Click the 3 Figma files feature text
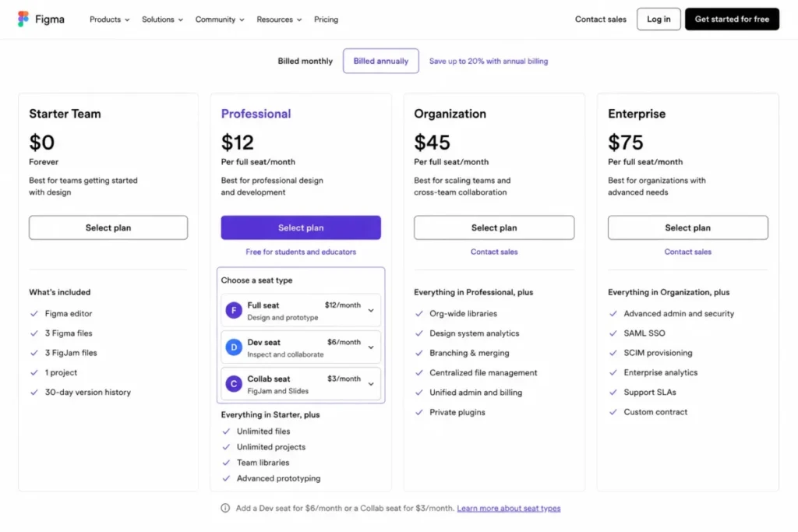The image size is (798, 532). pos(69,333)
